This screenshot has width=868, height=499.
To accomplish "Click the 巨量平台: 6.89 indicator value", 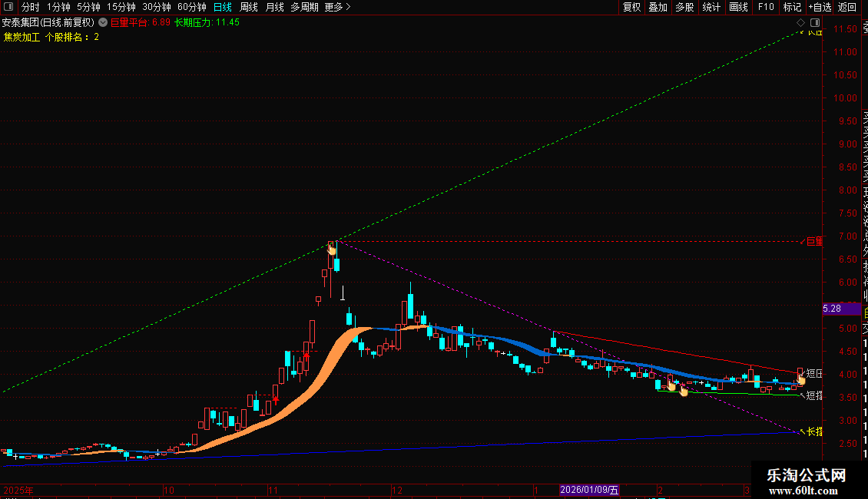I will pos(141,23).
